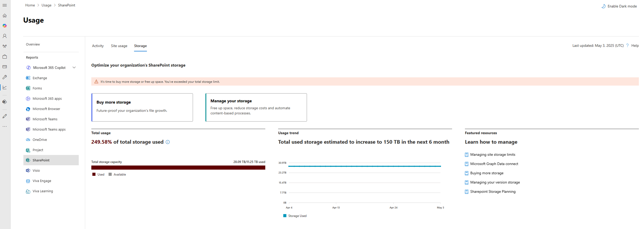Click the May 3 label on the chart axis
The width and height of the screenshot is (644, 229).
click(440, 208)
